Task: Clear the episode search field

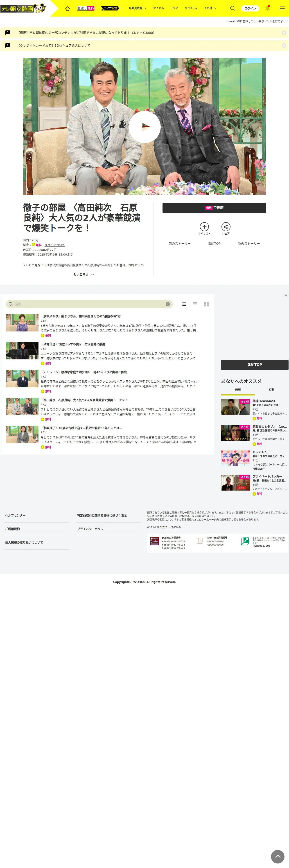Action: [167, 304]
